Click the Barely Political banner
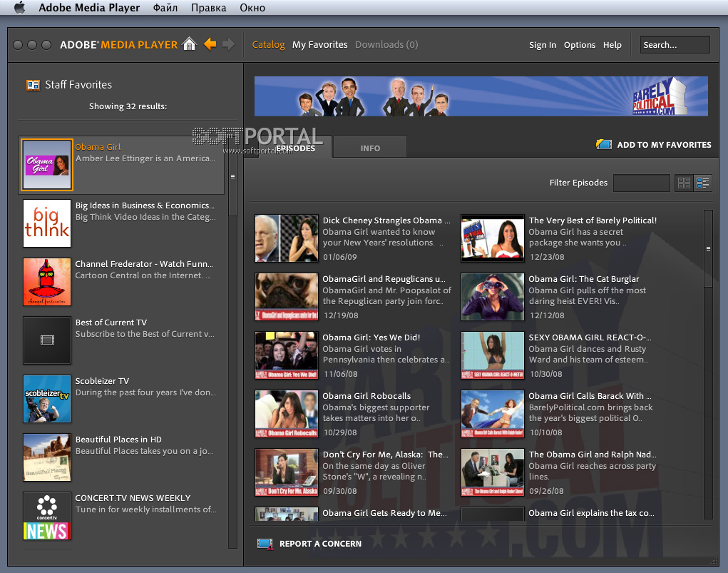Image resolution: width=728 pixels, height=573 pixels. click(481, 96)
